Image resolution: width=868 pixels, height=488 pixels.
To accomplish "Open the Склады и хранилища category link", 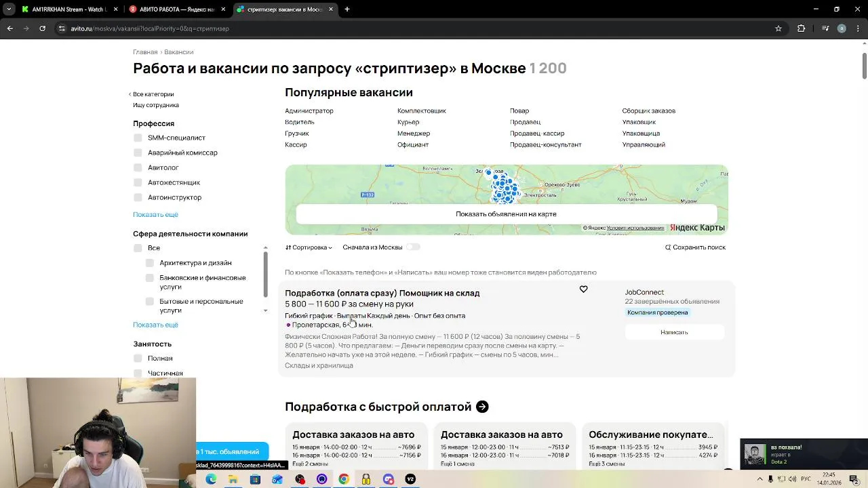I will pyautogui.click(x=319, y=365).
